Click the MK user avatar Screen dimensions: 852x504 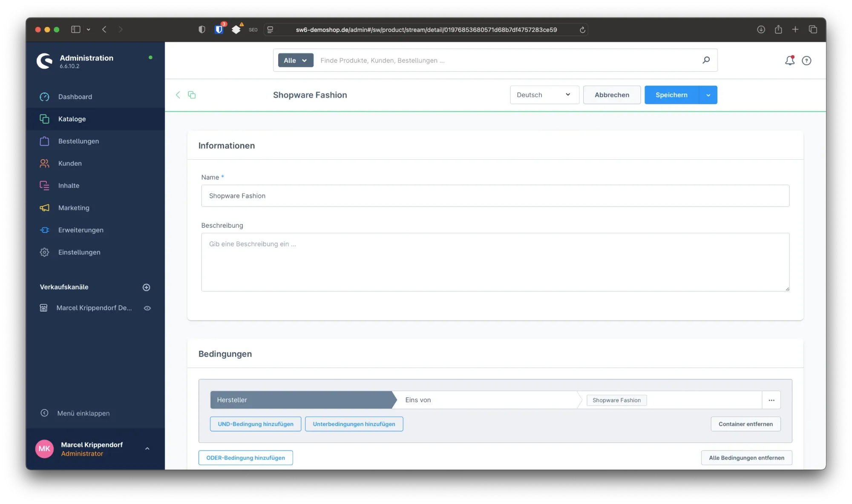pyautogui.click(x=44, y=449)
